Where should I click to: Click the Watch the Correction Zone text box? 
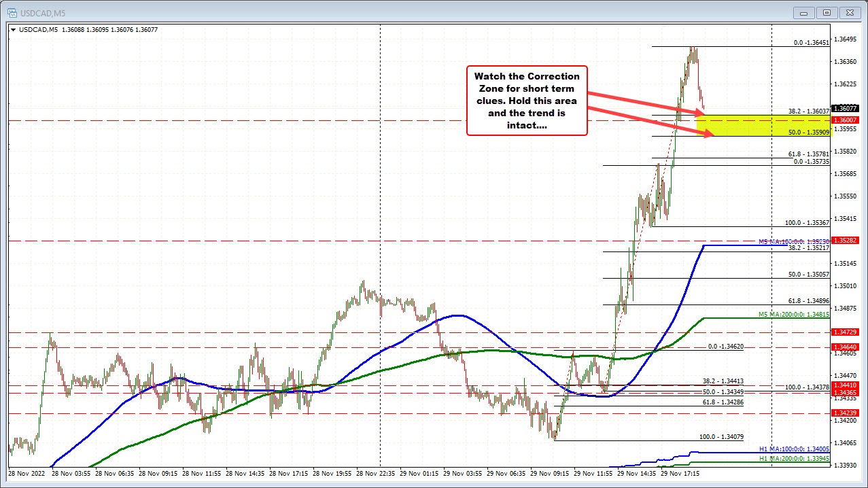[527, 101]
